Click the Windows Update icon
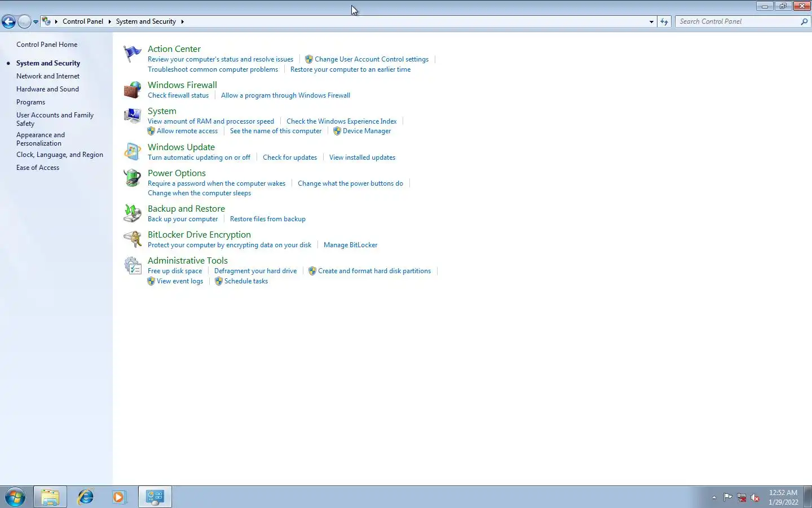812x508 pixels. point(133,151)
